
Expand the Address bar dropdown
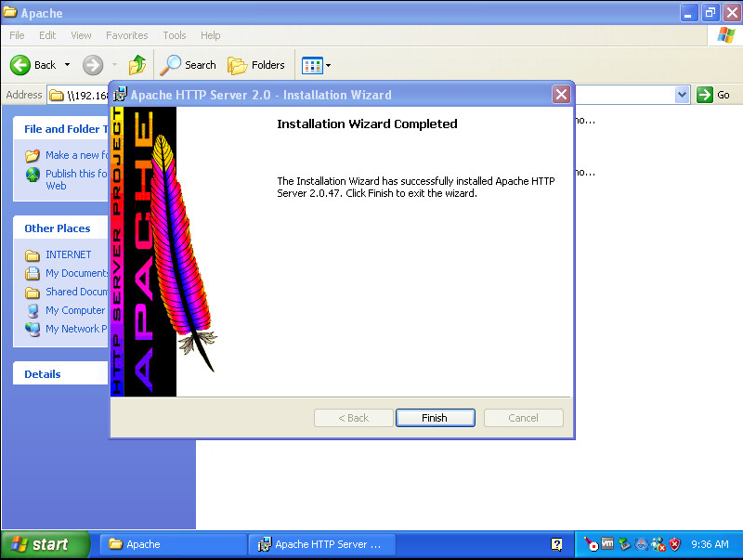pyautogui.click(x=682, y=95)
